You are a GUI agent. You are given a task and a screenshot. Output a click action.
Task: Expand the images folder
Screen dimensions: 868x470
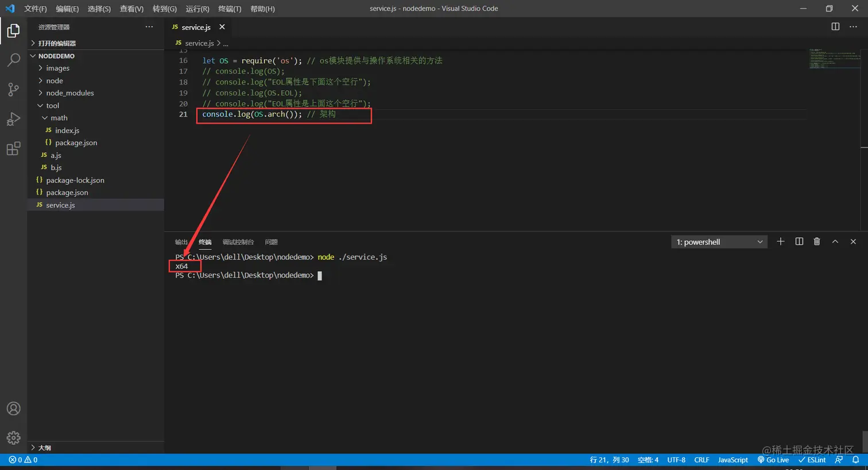click(x=96, y=68)
